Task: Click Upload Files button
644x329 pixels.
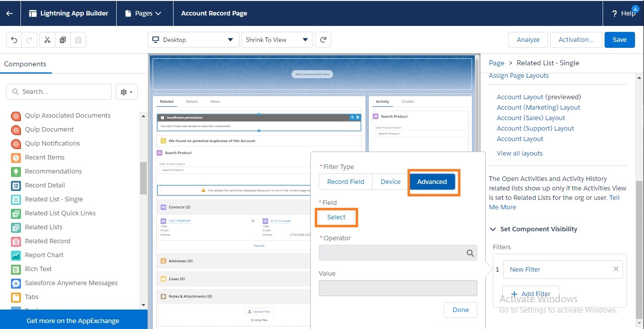Action: pyautogui.click(x=259, y=312)
